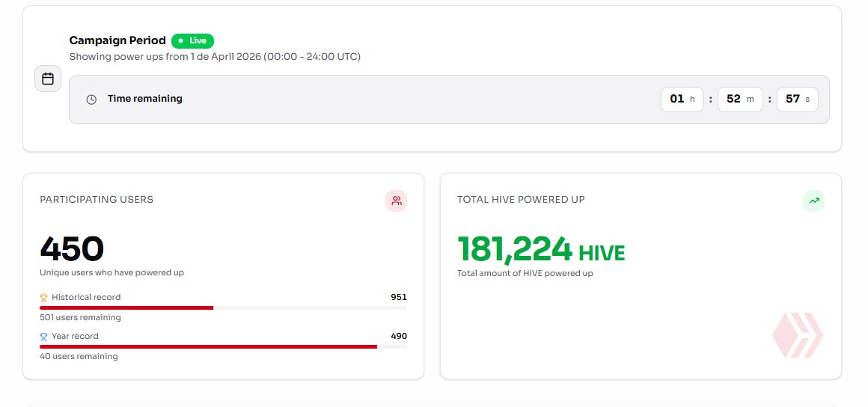Click the green trending arrow icon
Screen dimensions: 868x407
[814, 201]
